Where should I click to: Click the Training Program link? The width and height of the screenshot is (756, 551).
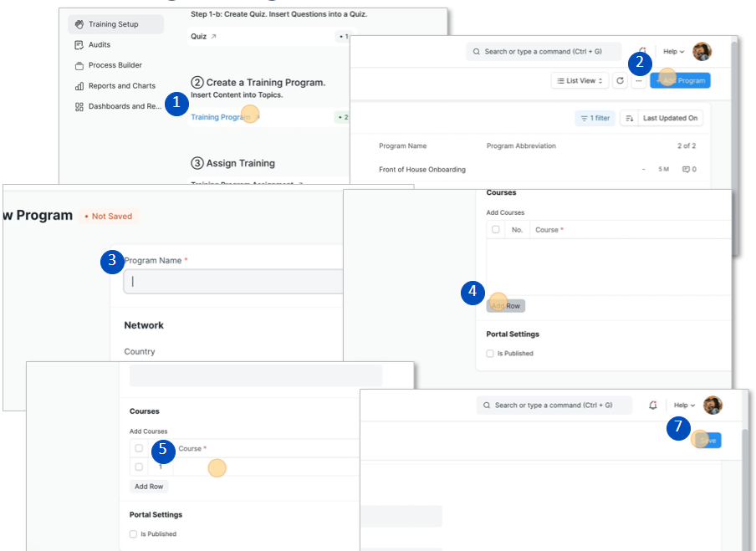click(220, 117)
